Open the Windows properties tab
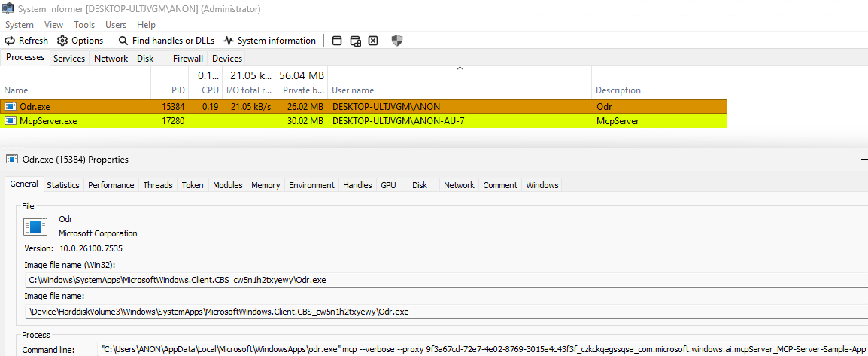Image resolution: width=868 pixels, height=356 pixels. [x=542, y=185]
